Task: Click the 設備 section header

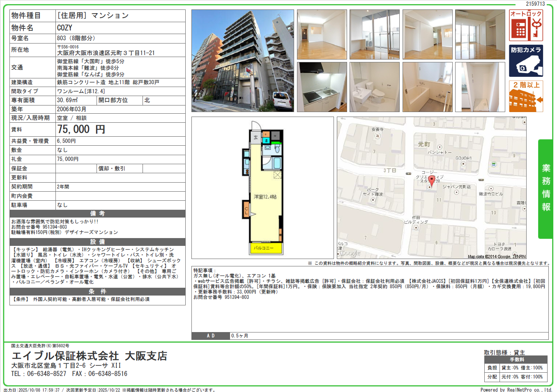Action: pyautogui.click(x=97, y=242)
